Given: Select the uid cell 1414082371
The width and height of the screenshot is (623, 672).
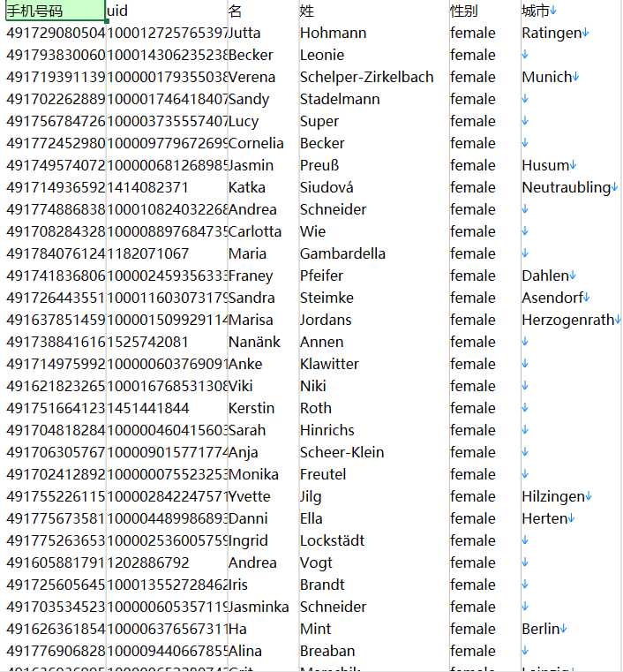Looking at the screenshot, I should point(167,187).
